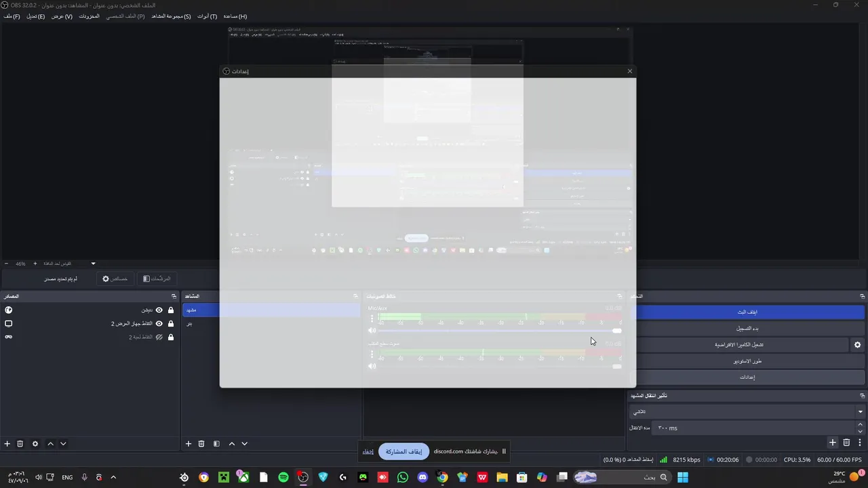Open virtual camera settings gear icon
Image resolution: width=868 pixels, height=488 pixels.
tap(857, 345)
